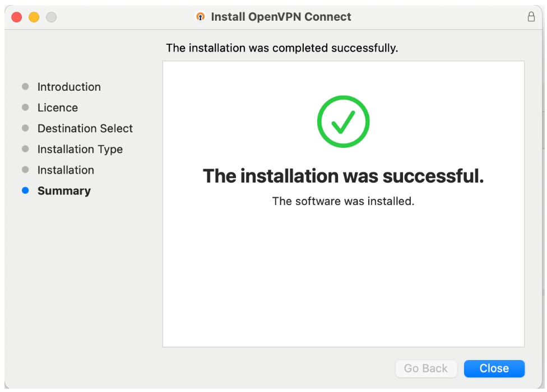Click the Destination Select step
The width and height of the screenshot is (547, 392).
click(85, 128)
